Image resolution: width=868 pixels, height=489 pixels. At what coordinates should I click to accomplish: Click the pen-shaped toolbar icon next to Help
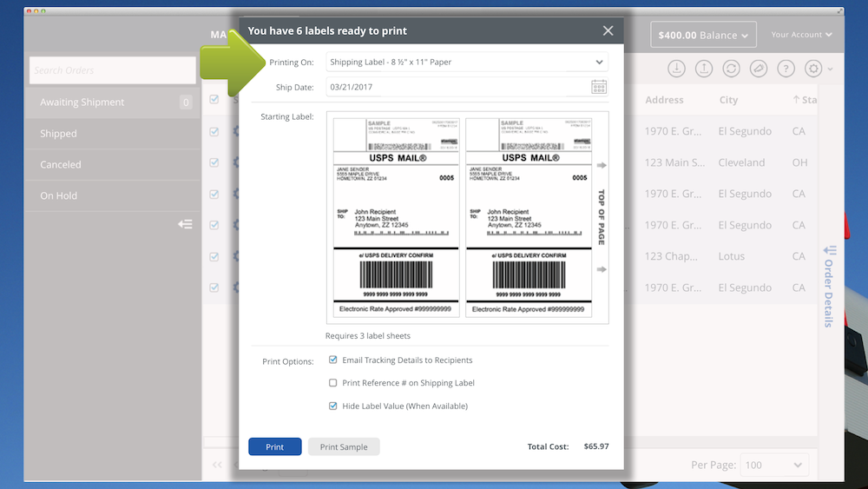[759, 69]
